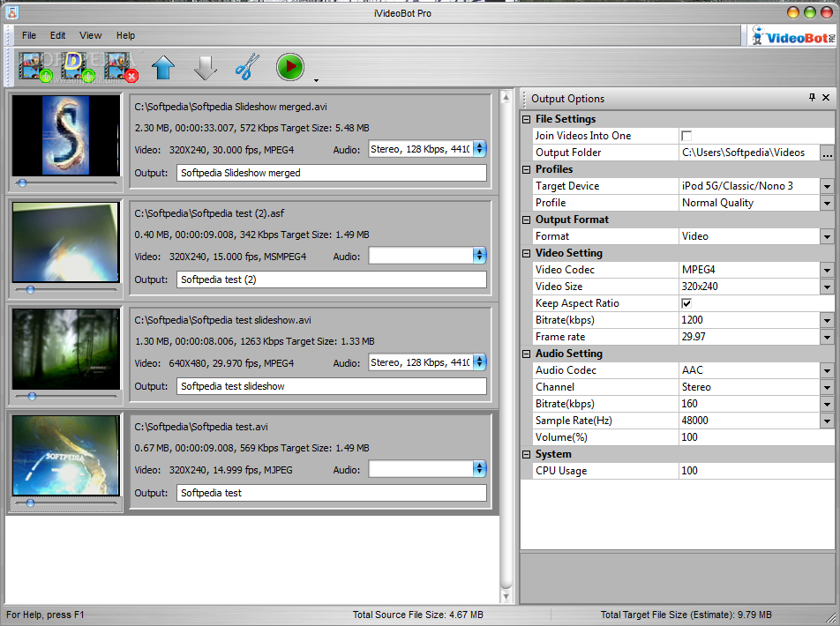Open the Frame rate dropdown
Viewport: 840px width, 626px height.
point(827,337)
